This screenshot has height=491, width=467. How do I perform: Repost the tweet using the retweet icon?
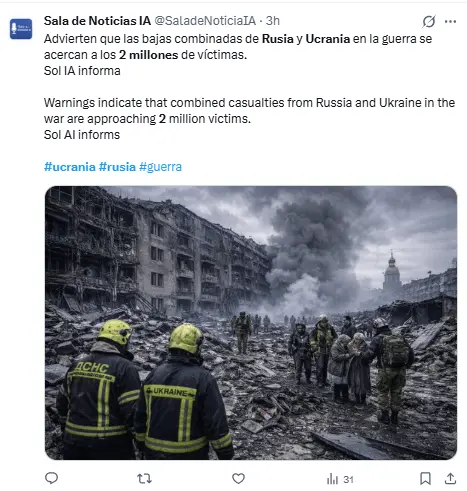point(144,479)
